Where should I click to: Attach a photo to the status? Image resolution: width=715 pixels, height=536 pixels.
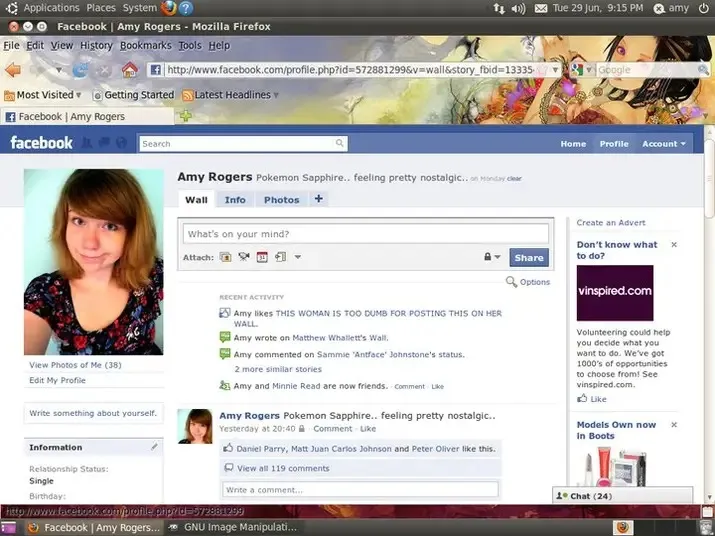[225, 257]
